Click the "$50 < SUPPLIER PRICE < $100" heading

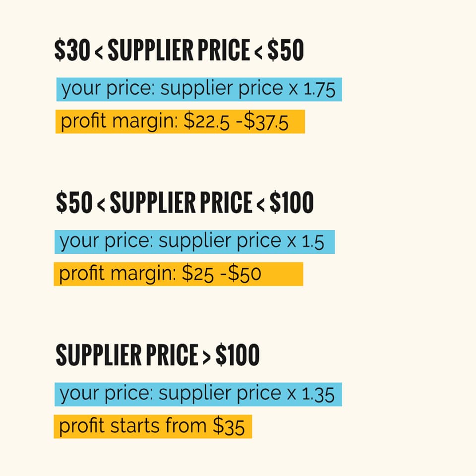(x=185, y=202)
